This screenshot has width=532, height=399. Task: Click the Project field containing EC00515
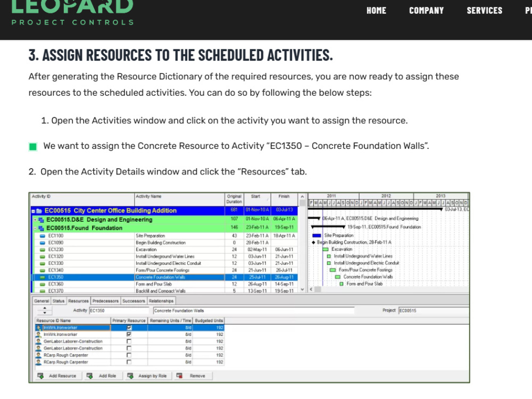tap(434, 311)
